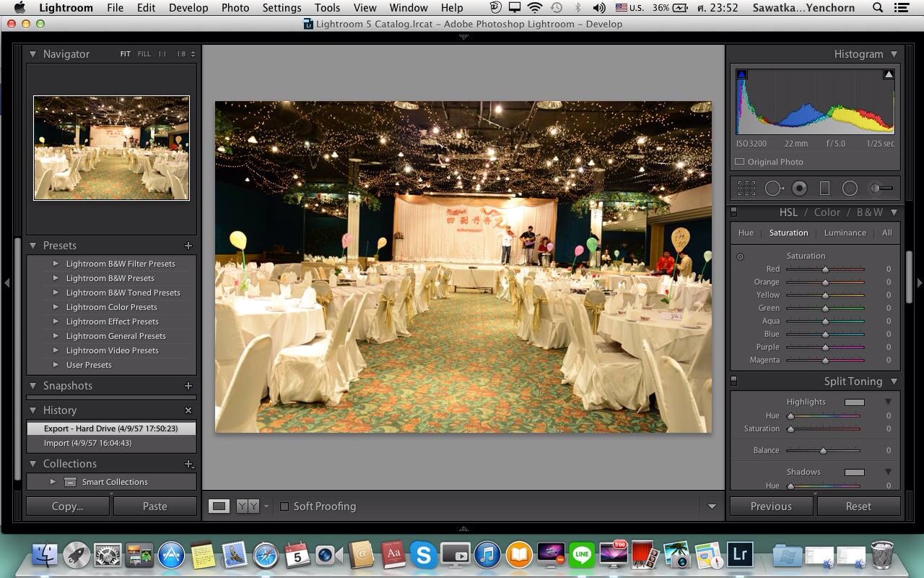This screenshot has width=924, height=578.
Task: Open App Store from the Dock
Action: 171,555
